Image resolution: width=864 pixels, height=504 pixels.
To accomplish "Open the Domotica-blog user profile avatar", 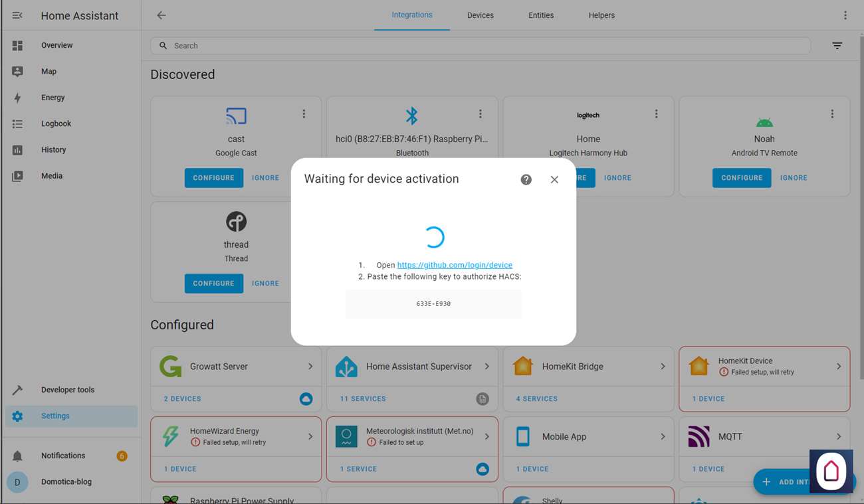I will point(17,482).
